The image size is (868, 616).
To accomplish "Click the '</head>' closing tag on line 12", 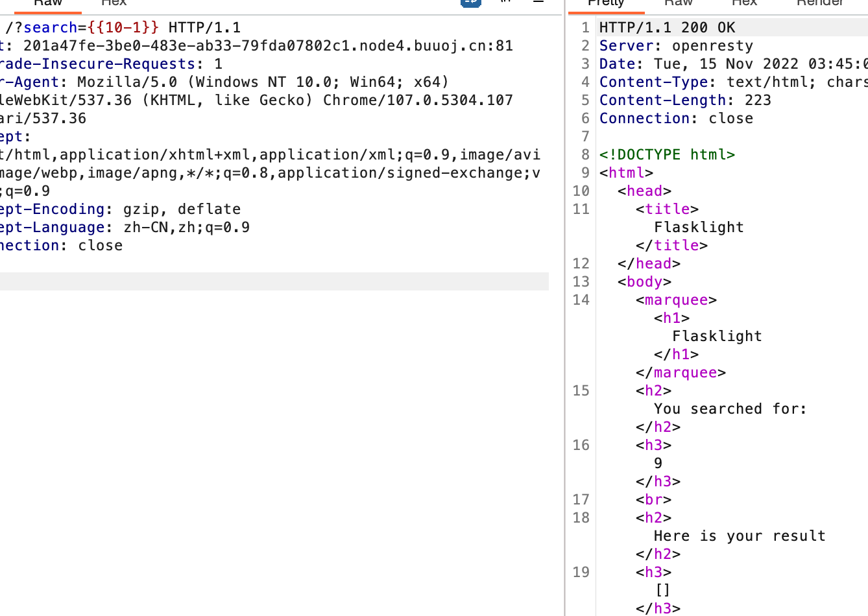I will (x=649, y=263).
